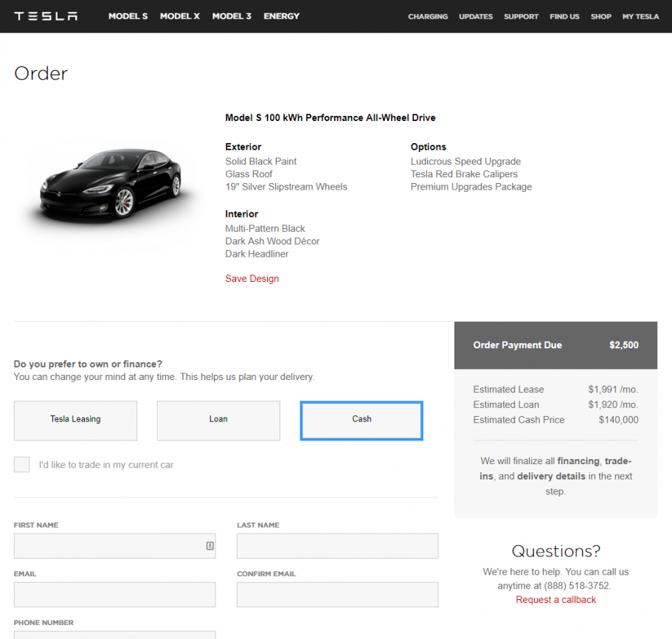The image size is (672, 639).
Task: Open the Updates link in header
Action: 476,16
